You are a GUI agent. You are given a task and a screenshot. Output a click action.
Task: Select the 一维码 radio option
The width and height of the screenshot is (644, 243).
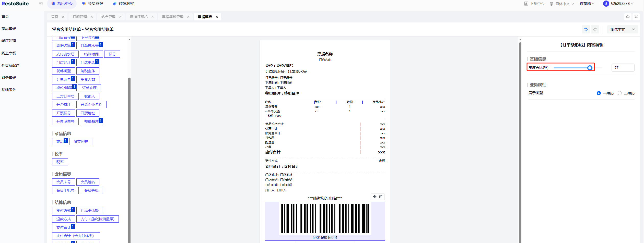click(x=599, y=93)
